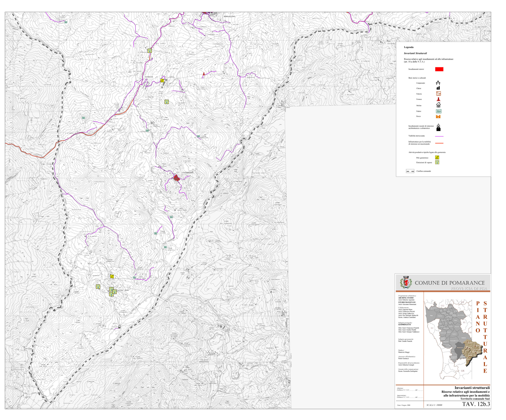The height and width of the screenshot is (420, 506).
Task: Click the Camposanto crosses icon in legend
Action: click(x=438, y=83)
